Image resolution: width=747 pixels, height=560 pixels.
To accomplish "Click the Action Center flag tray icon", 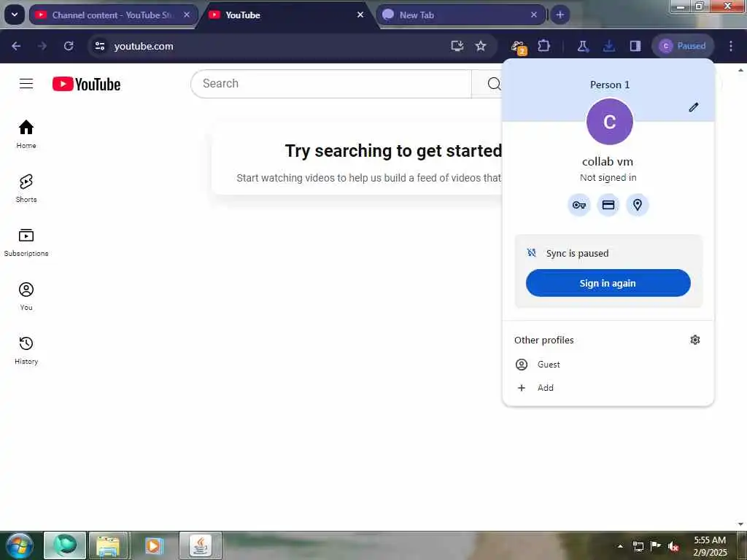I will click(x=656, y=545).
